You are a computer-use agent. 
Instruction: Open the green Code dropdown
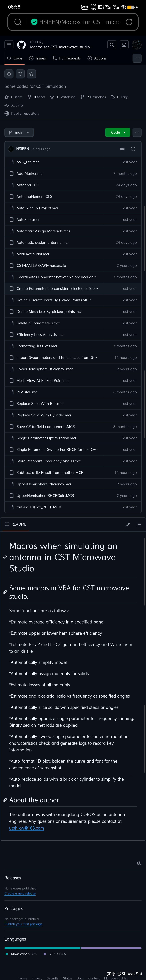118,132
